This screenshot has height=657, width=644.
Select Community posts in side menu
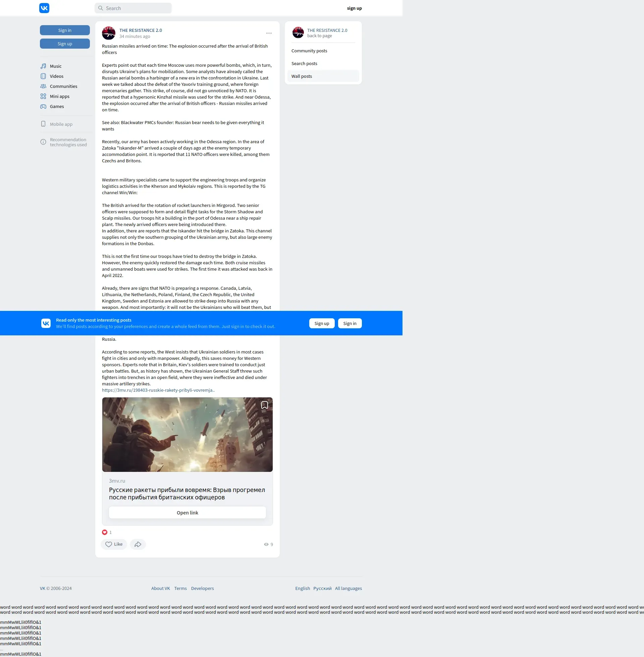pyautogui.click(x=309, y=51)
